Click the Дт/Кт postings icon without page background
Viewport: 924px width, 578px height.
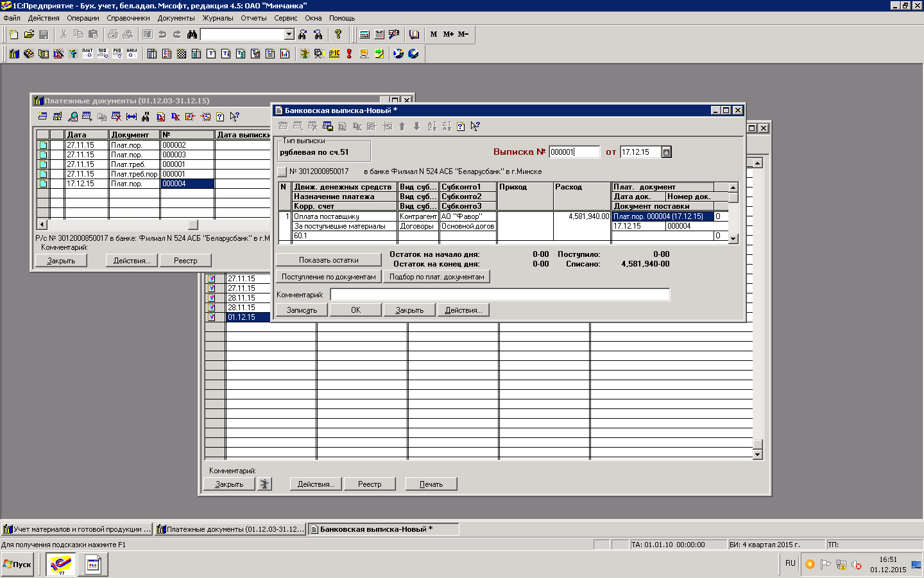pos(175,116)
